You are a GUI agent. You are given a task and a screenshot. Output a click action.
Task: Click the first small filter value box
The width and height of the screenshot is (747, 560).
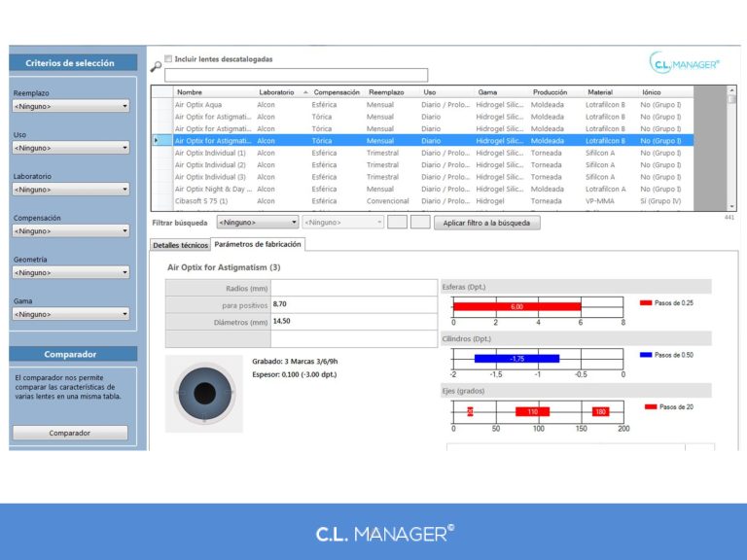click(x=397, y=223)
